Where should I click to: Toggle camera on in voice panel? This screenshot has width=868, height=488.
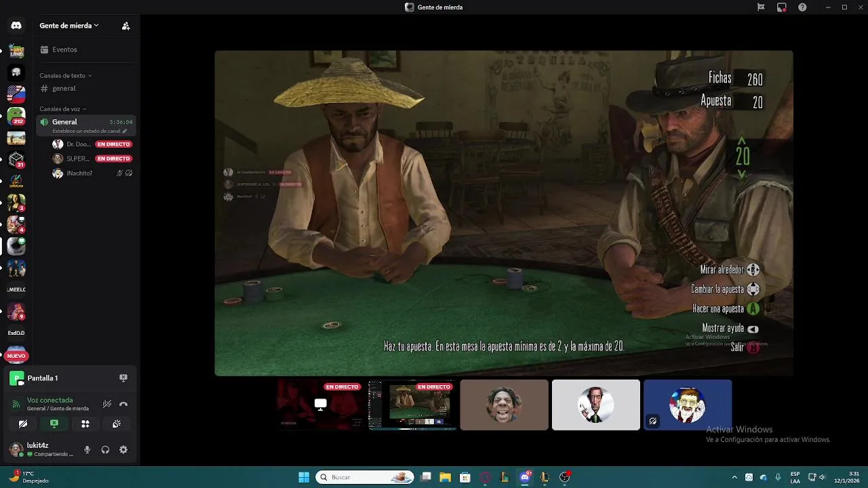click(x=23, y=424)
